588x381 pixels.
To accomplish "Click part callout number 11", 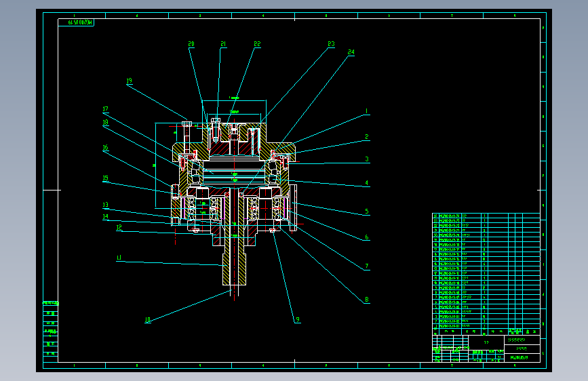I will click(119, 257).
